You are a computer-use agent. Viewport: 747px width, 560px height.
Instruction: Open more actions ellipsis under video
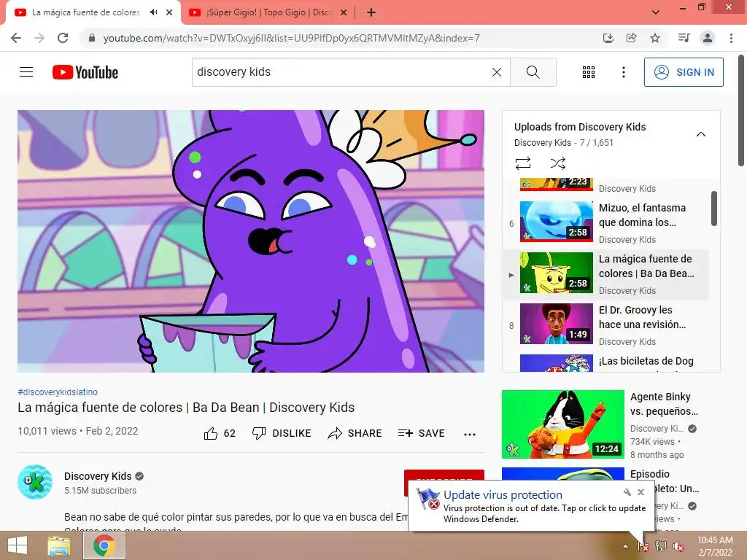[x=470, y=434]
